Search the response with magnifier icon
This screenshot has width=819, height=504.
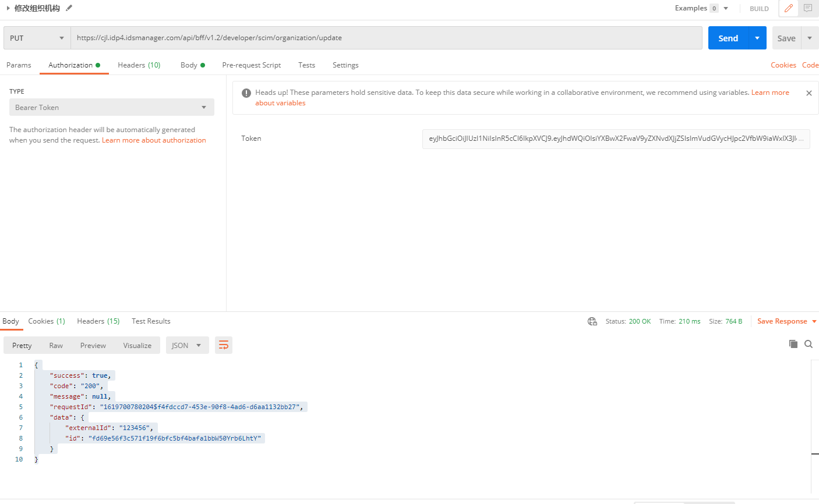tap(809, 344)
